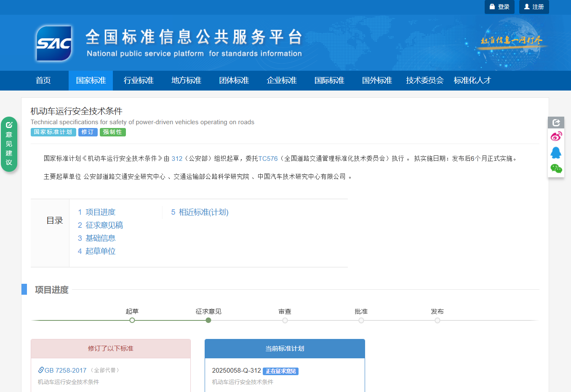This screenshot has height=392, width=571.
Task: Click the 注册 register button
Action: [x=534, y=7]
